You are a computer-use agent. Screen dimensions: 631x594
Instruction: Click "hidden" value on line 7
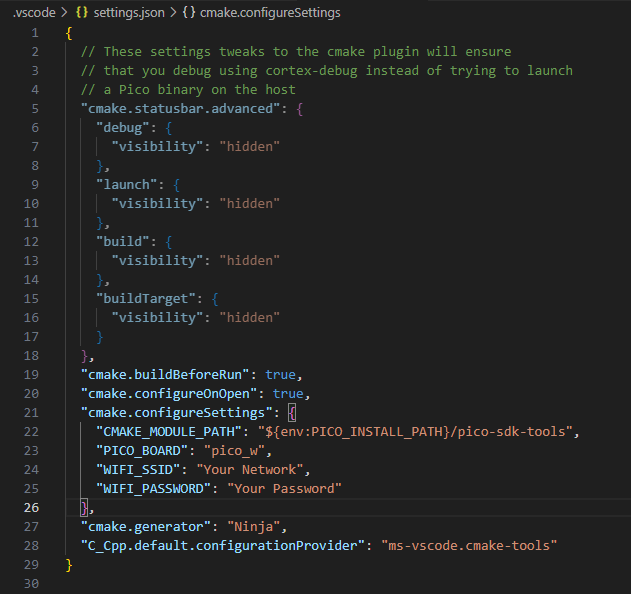click(249, 147)
